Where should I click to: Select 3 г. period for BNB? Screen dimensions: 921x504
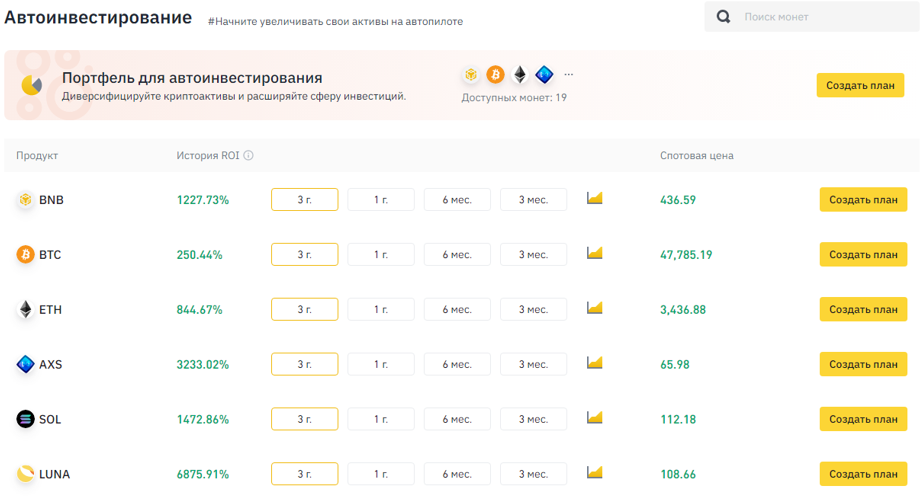[304, 200]
